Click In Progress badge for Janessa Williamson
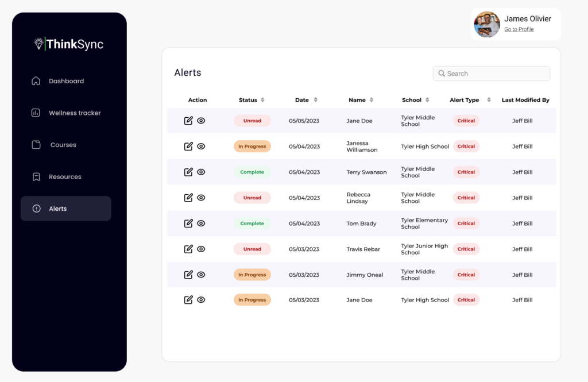 (x=252, y=146)
